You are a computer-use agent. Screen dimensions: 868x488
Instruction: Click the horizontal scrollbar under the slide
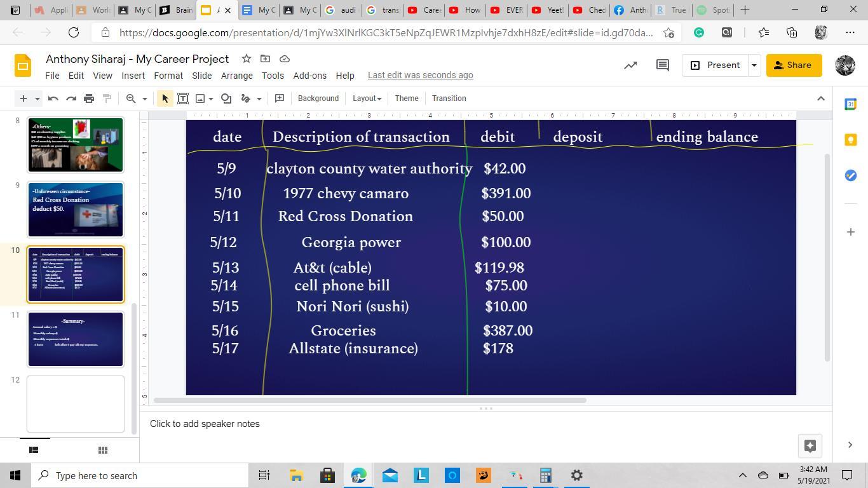370,400
